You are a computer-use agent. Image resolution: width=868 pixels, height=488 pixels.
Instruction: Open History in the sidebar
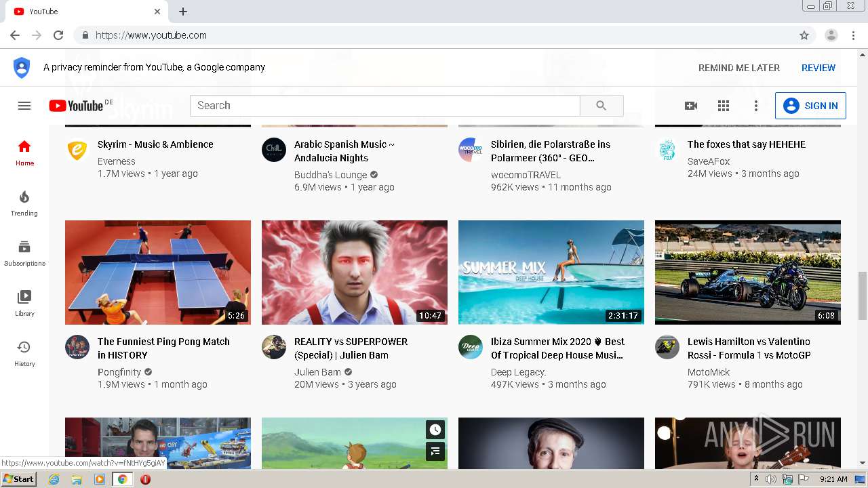(24, 354)
